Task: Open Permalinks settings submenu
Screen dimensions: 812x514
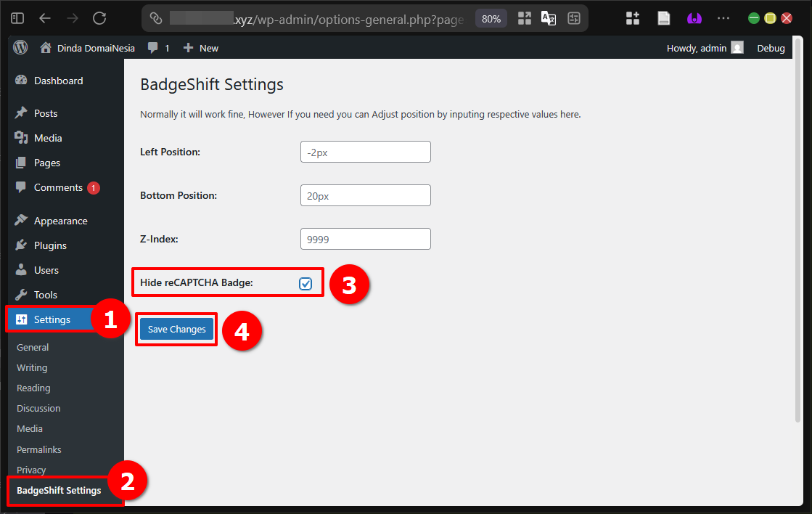Action: (x=39, y=450)
